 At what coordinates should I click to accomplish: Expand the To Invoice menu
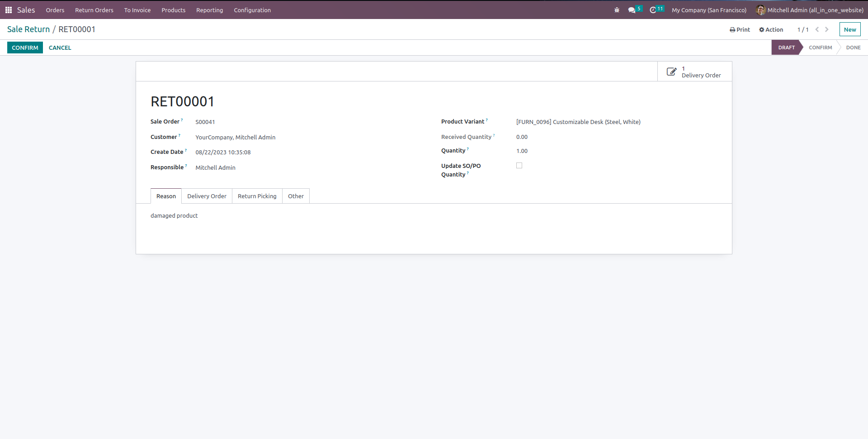tap(137, 10)
